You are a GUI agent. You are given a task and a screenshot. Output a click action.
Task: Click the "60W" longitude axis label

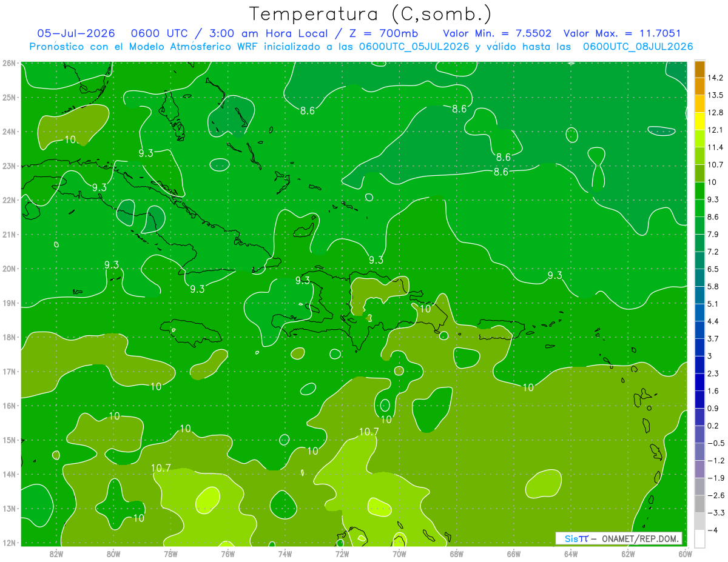click(x=685, y=553)
